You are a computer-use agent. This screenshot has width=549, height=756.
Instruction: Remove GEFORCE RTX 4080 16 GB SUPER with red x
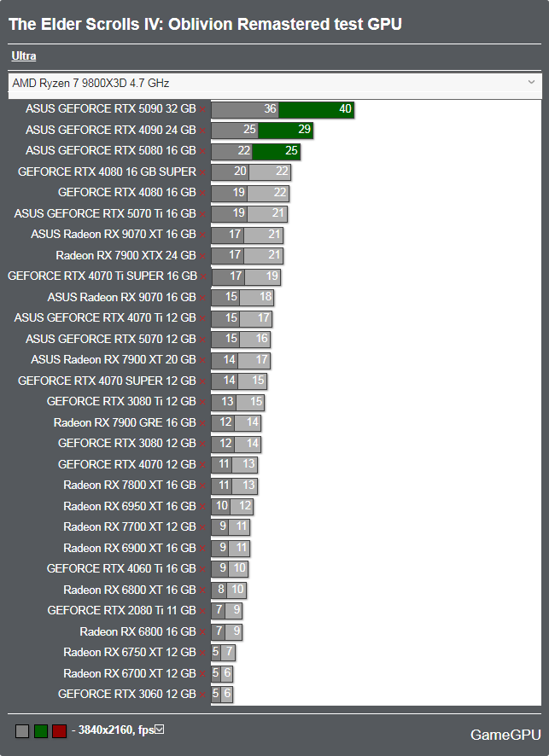click(202, 172)
